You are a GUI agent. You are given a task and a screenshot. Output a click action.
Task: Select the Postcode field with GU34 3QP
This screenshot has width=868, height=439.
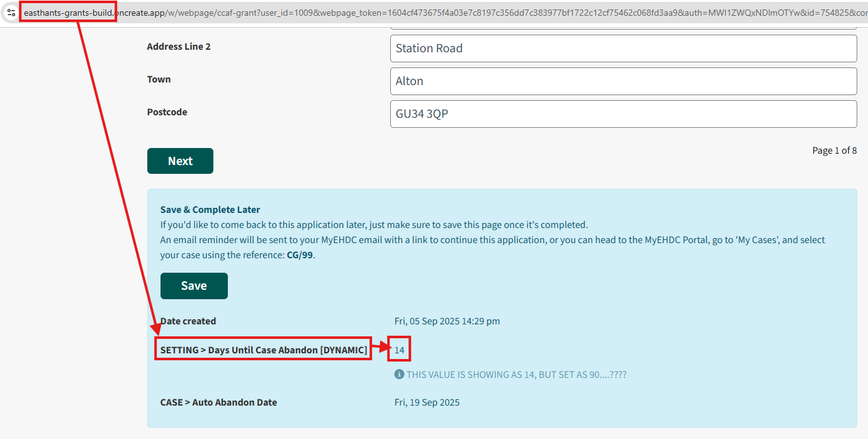pos(623,114)
